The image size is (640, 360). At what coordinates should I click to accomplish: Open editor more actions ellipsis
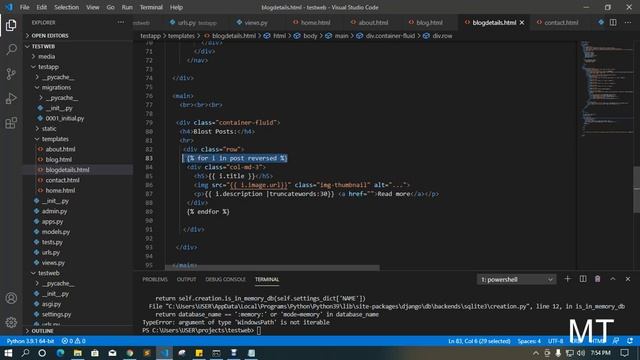point(628,22)
